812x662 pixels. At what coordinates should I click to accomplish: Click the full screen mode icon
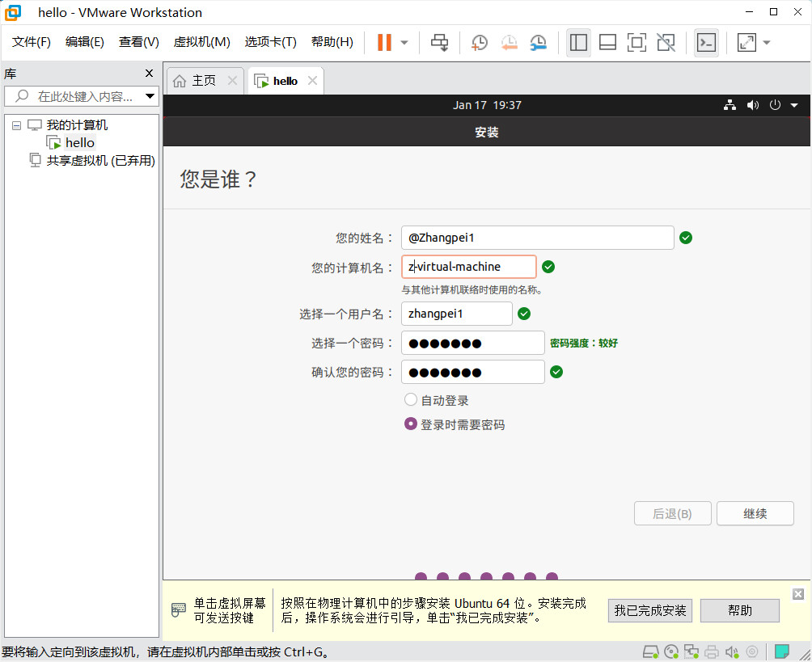[636, 43]
